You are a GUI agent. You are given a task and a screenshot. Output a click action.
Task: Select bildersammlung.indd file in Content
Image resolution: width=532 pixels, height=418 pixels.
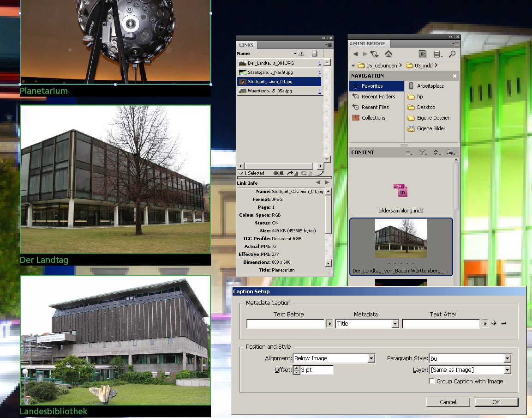pos(400,199)
